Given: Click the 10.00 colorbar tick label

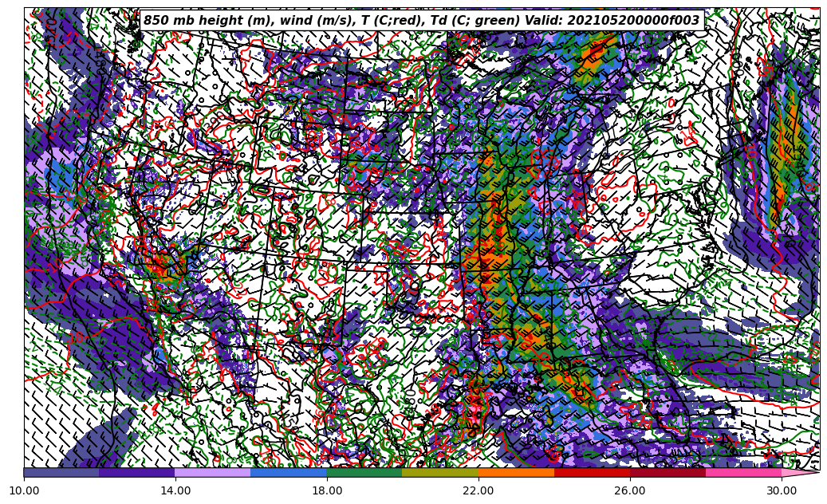Looking at the screenshot, I should click(x=24, y=490).
